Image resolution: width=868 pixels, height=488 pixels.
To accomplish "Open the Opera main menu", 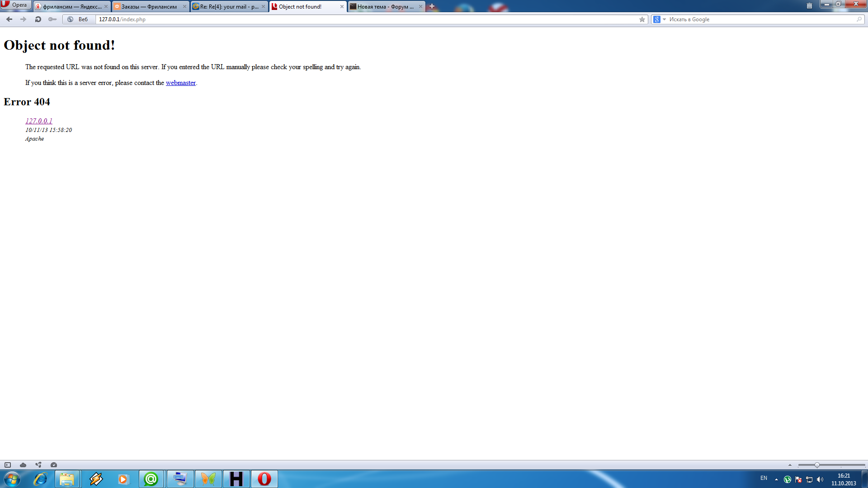I will 15,5.
